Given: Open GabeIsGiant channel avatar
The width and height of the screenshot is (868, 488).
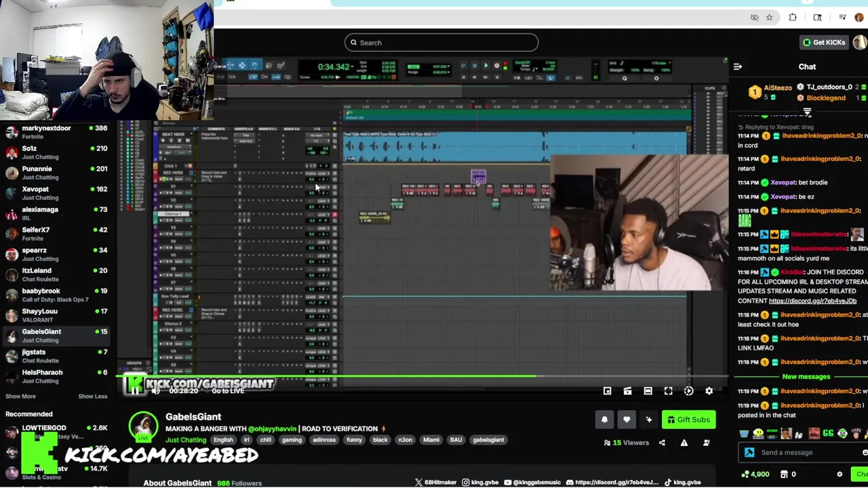Looking at the screenshot, I should point(143,426).
